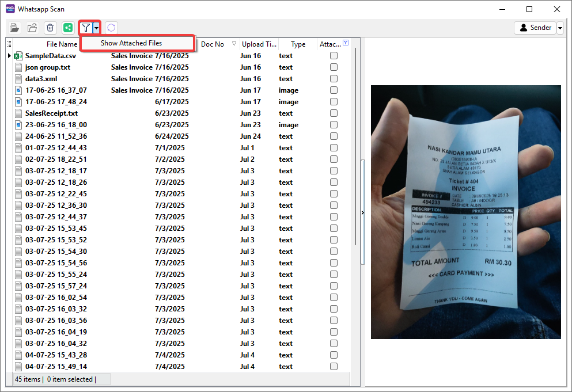This screenshot has height=392, width=572.
Task: Expand the SampleData.csv row arrow
Action: [x=9, y=56]
